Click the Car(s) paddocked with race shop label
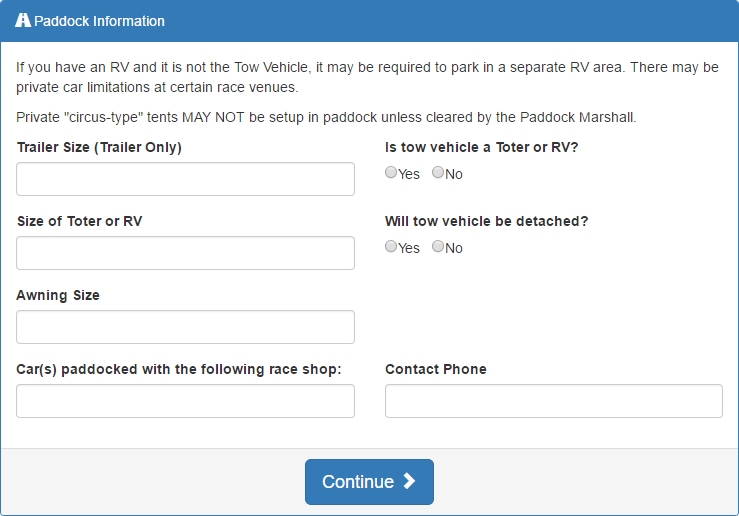Image resolution: width=739 pixels, height=516 pixels. pyautogui.click(x=179, y=369)
